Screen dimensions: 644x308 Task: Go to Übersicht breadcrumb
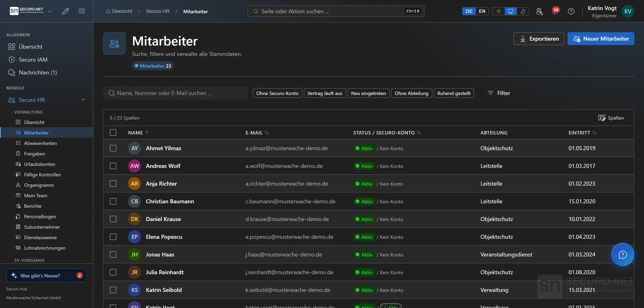pos(119,11)
